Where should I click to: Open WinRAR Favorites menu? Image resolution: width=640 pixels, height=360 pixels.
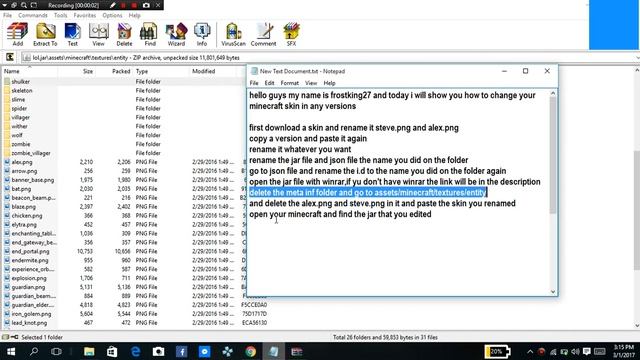85,15
